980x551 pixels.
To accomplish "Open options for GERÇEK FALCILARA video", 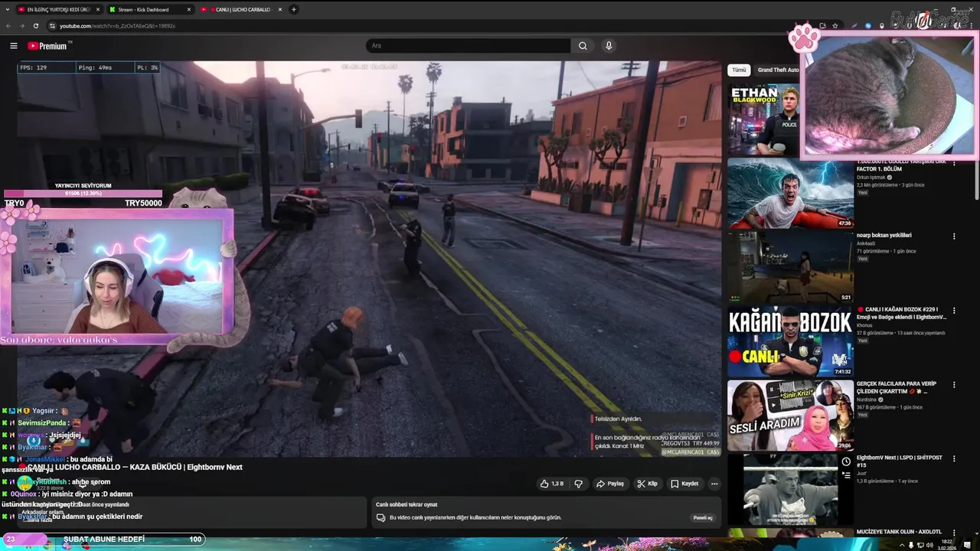I will point(954,385).
